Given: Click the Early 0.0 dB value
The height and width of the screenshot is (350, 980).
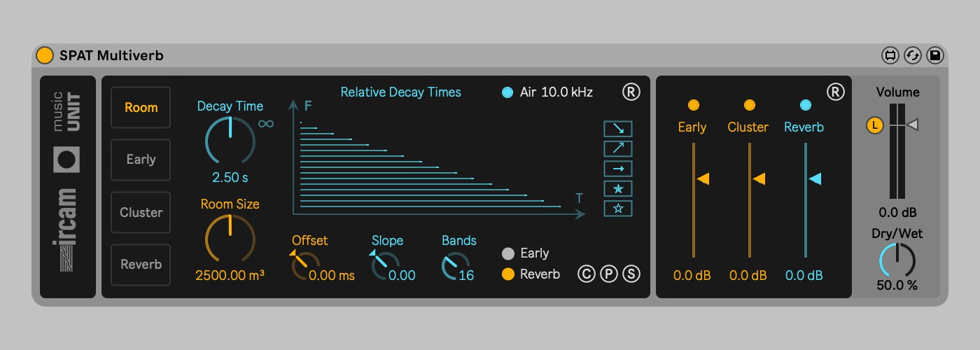Looking at the screenshot, I should 692,275.
